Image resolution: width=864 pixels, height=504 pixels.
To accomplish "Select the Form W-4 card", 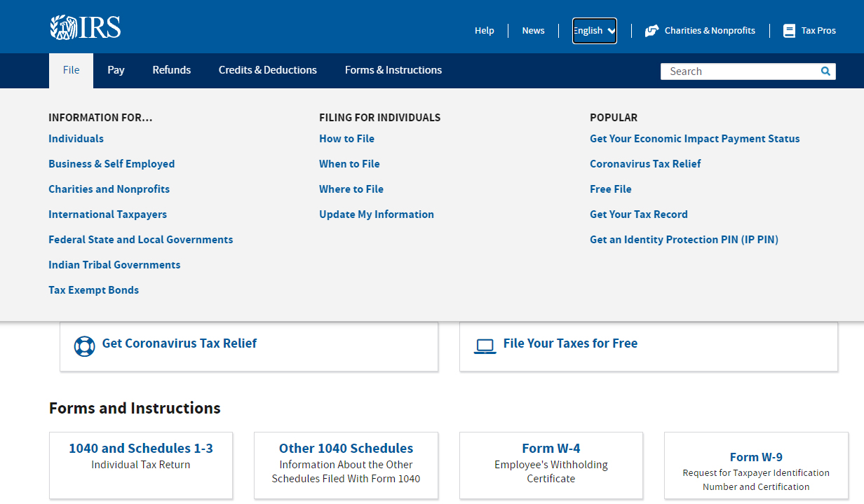I will 551,465.
